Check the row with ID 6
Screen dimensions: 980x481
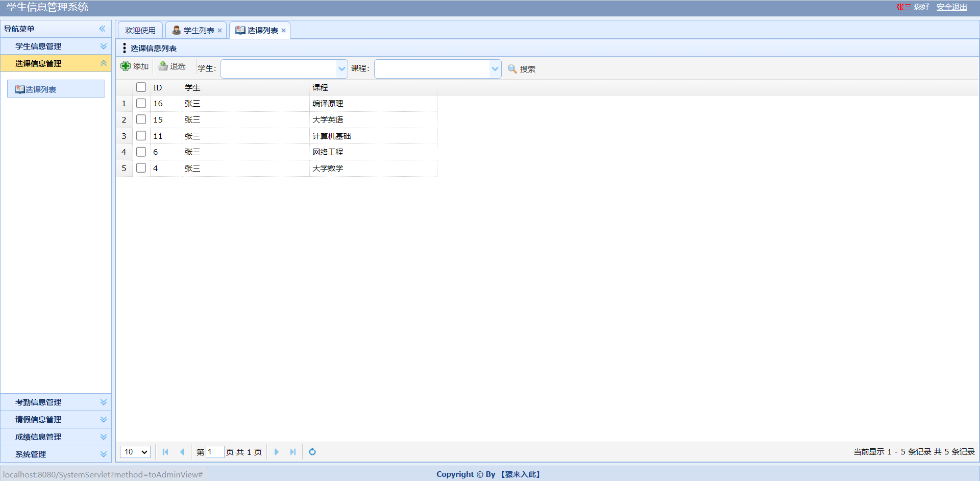(141, 152)
